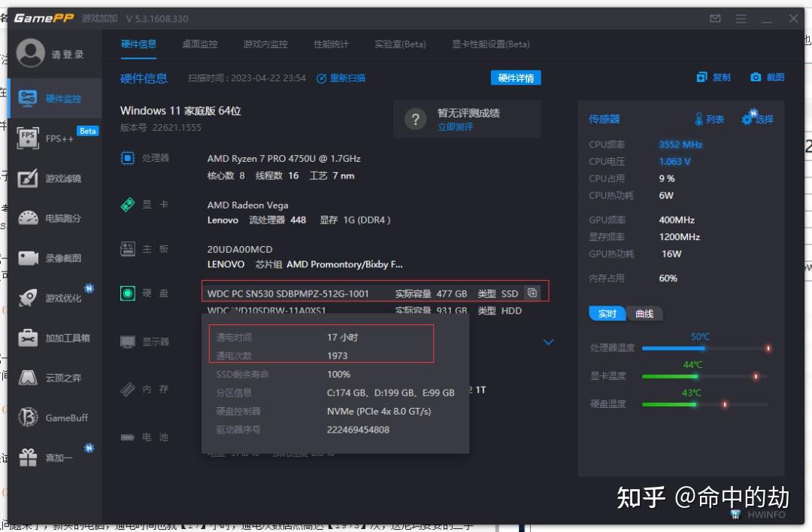Open the hamburger menu in title bar
This screenshot has height=532, width=812.
(741, 19)
